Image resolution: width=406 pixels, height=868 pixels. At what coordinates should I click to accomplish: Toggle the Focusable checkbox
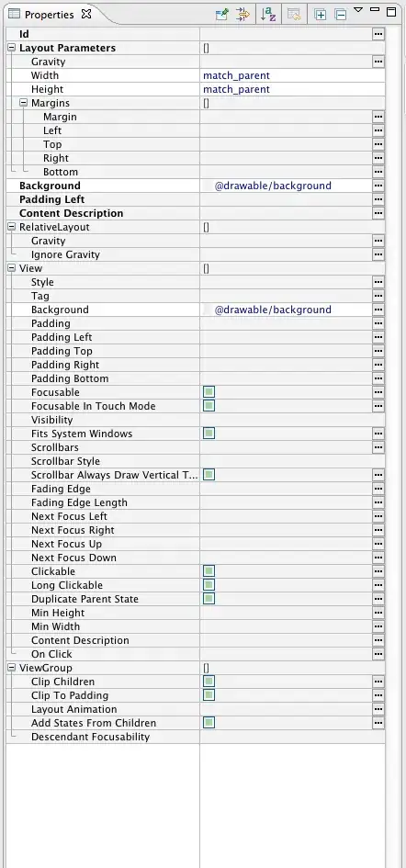[x=209, y=392]
